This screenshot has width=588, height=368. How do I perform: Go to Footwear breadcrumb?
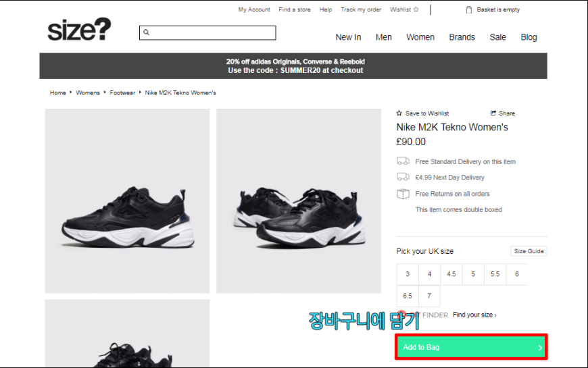coord(122,93)
